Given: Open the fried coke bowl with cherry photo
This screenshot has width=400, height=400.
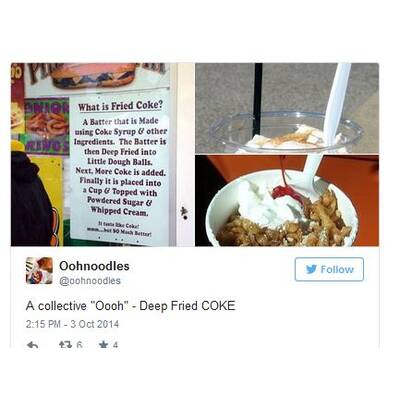Looking at the screenshot, I should [287, 201].
